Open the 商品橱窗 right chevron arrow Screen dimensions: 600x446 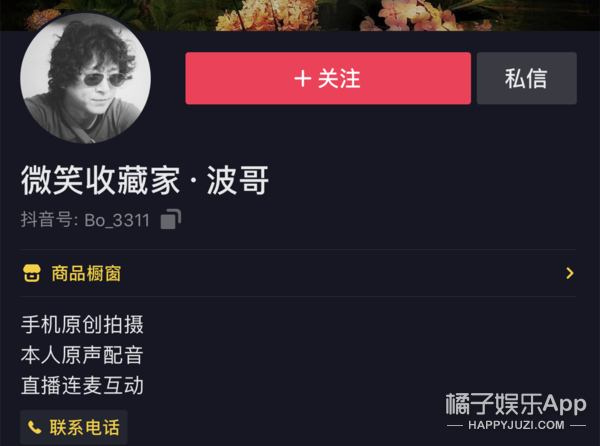click(570, 273)
